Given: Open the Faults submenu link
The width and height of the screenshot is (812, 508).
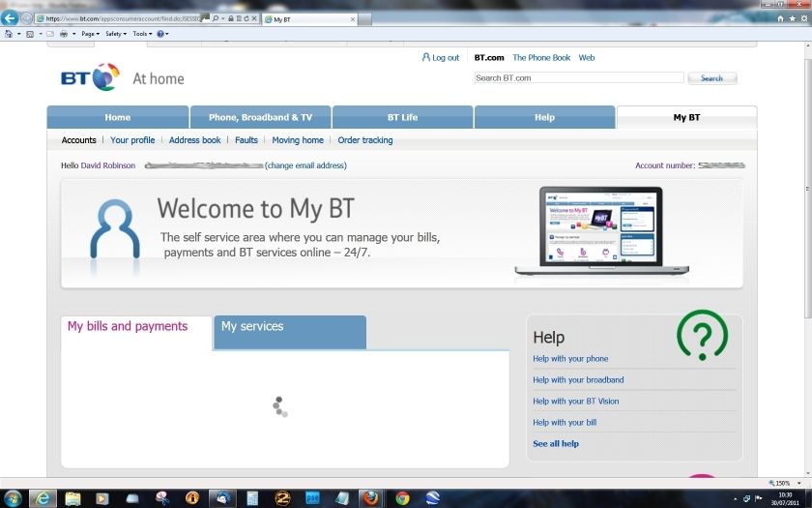Looking at the screenshot, I should pyautogui.click(x=246, y=140).
